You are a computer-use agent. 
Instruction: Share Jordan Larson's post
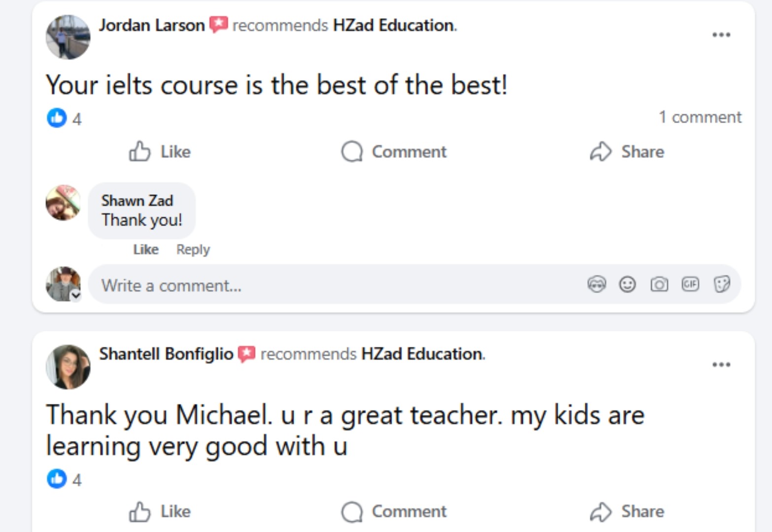tap(627, 152)
